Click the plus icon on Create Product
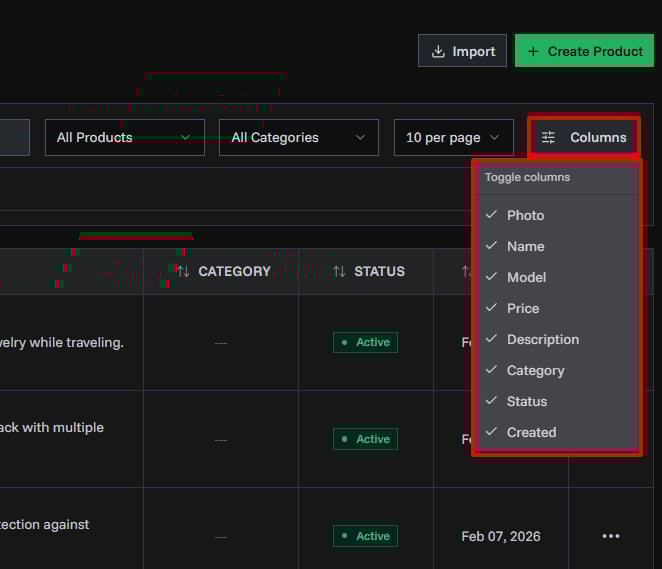Viewport: 662px width, 569px height. [x=533, y=51]
